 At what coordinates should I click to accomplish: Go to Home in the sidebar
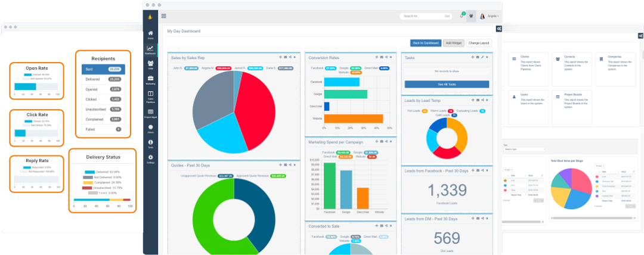pyautogui.click(x=151, y=34)
